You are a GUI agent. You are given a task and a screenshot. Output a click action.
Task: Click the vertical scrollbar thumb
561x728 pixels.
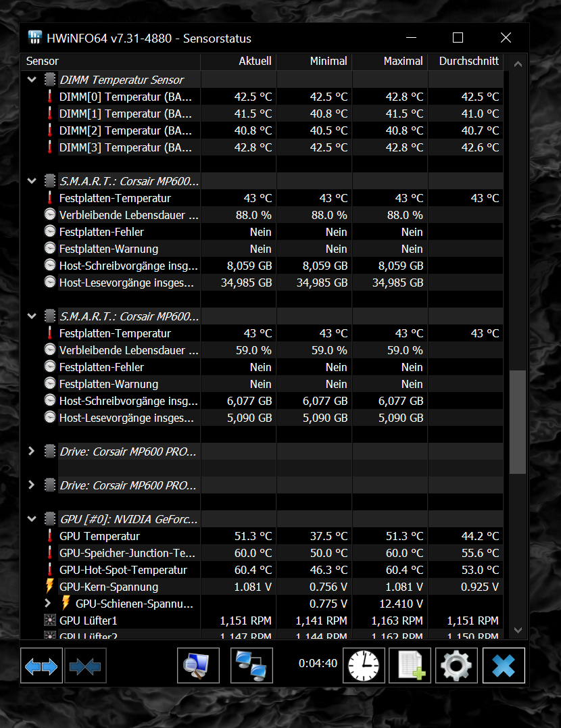(518, 422)
